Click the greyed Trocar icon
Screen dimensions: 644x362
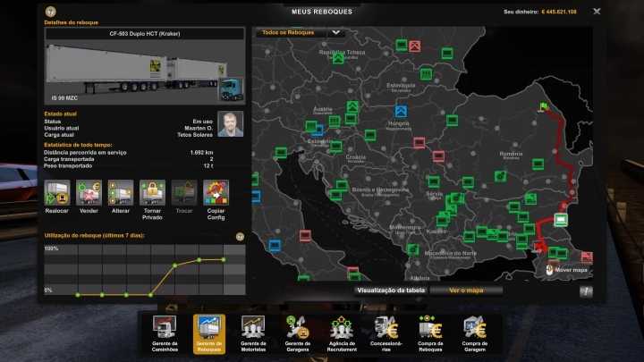click(x=184, y=192)
